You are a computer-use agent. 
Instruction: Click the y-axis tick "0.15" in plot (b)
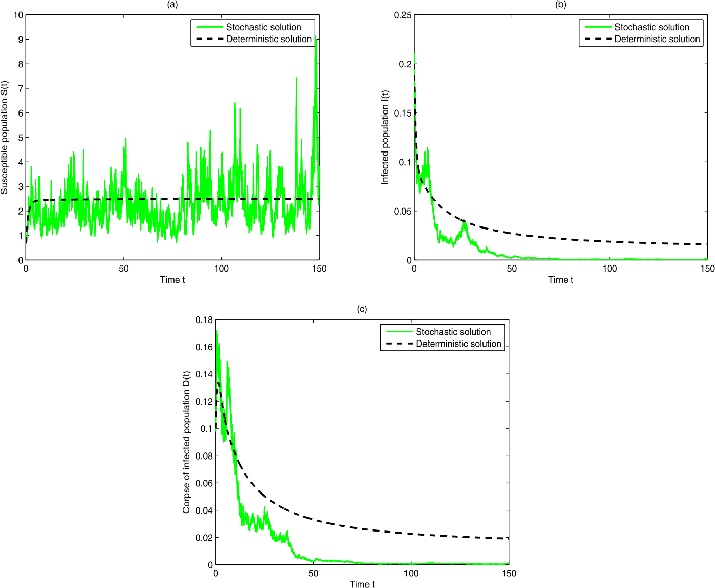point(403,113)
